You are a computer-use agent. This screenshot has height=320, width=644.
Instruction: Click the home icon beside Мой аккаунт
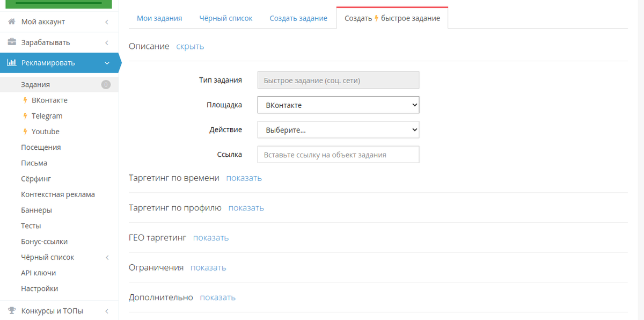[11, 22]
